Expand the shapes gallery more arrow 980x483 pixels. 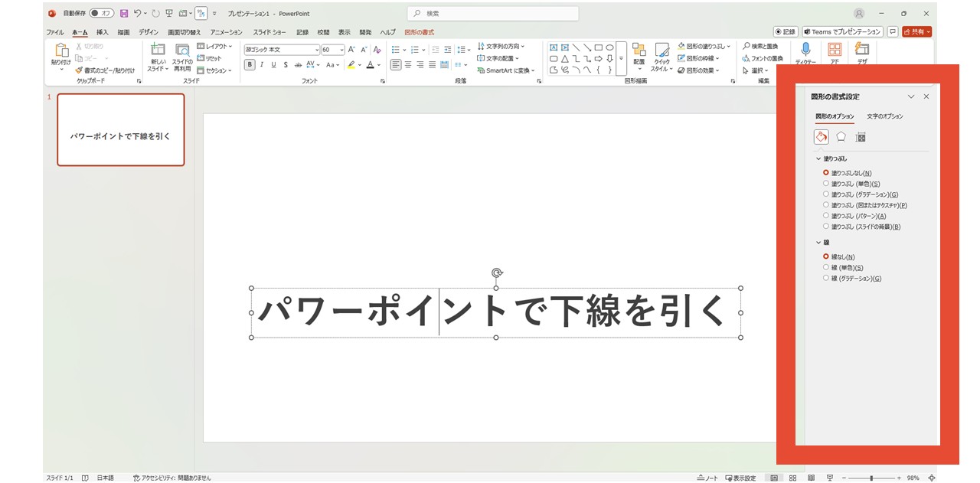(621, 58)
